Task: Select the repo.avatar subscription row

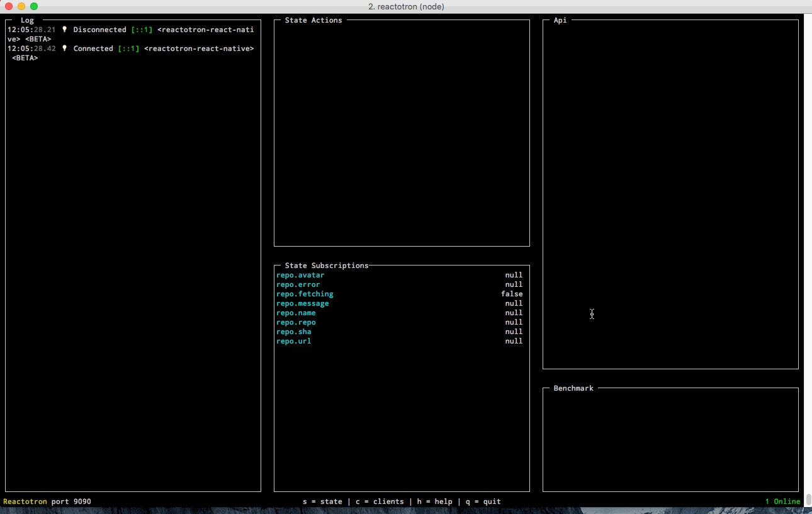Action: pyautogui.click(x=300, y=275)
